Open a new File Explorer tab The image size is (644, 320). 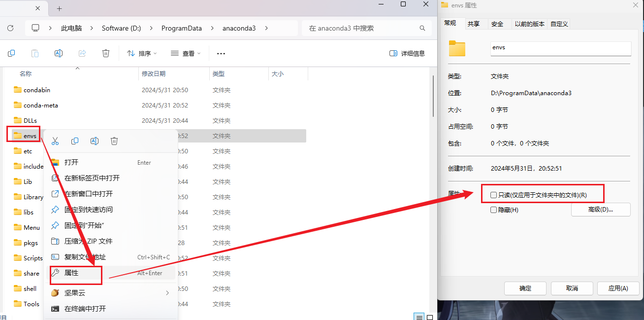[x=60, y=8]
